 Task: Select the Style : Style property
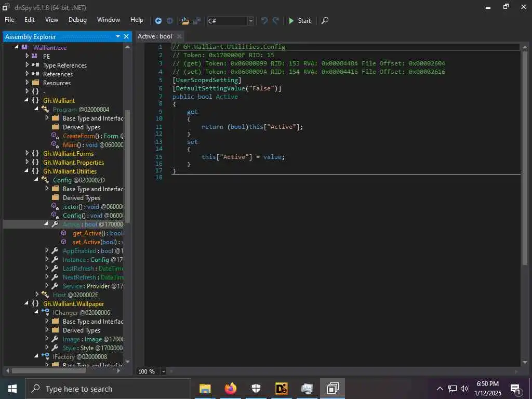[x=92, y=348]
